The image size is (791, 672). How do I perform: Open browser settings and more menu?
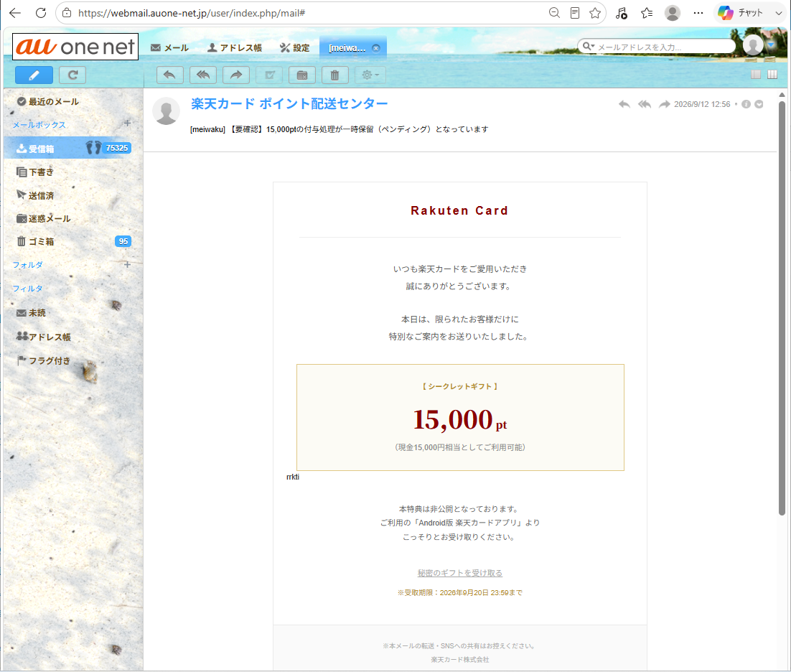(x=698, y=13)
